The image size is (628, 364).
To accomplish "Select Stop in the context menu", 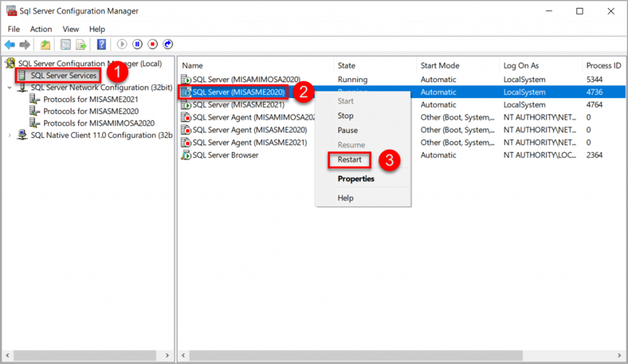I will [x=345, y=115].
